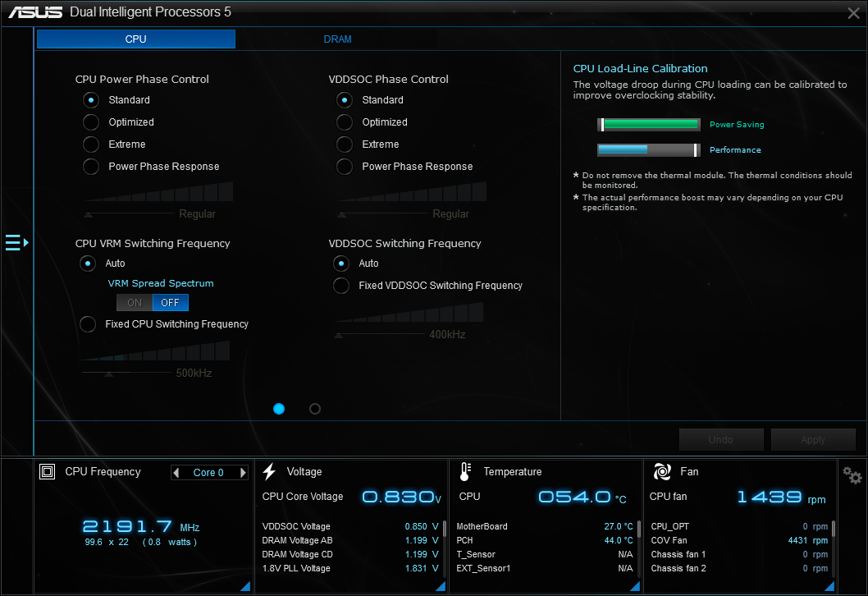Click the VRM Spread Spectrum label
This screenshot has width=868, height=596.
(161, 283)
